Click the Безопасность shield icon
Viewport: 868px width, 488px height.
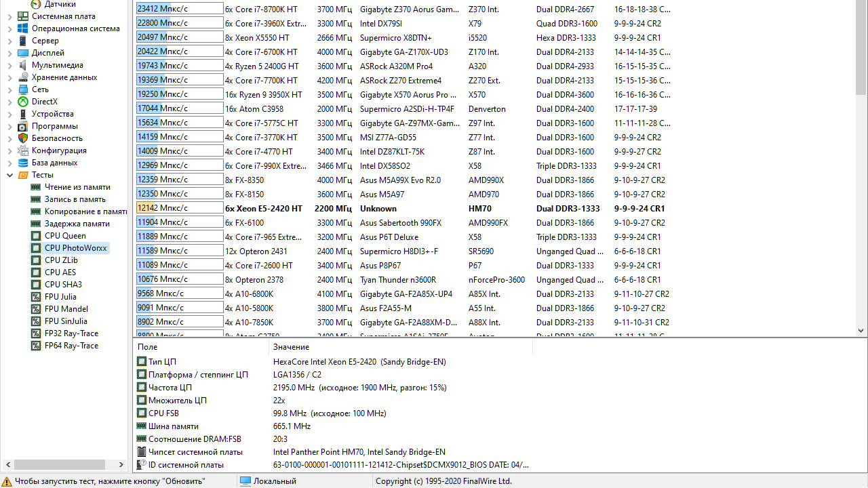click(x=23, y=138)
